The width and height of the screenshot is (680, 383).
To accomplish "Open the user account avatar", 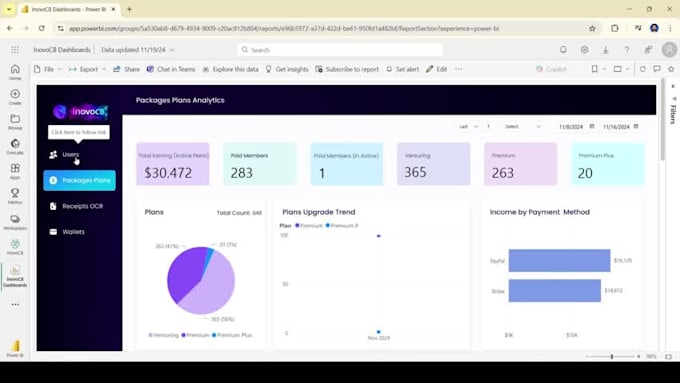I will [x=669, y=49].
